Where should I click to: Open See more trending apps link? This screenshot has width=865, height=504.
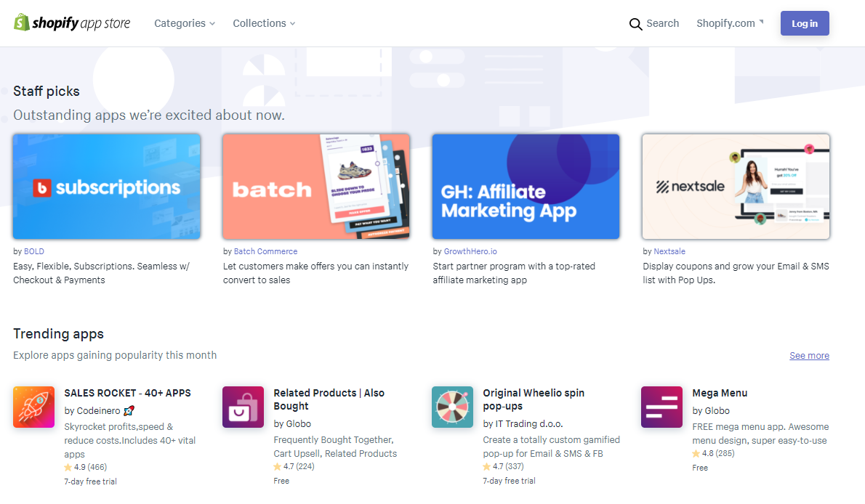click(x=809, y=356)
